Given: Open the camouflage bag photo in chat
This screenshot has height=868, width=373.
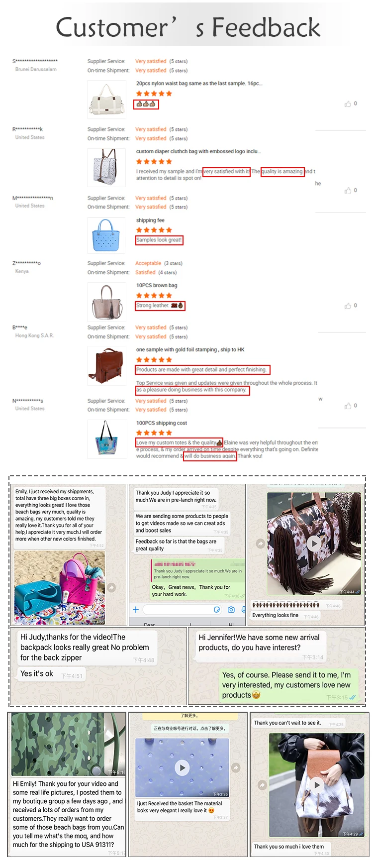Looking at the screenshot, I should click(69, 744).
